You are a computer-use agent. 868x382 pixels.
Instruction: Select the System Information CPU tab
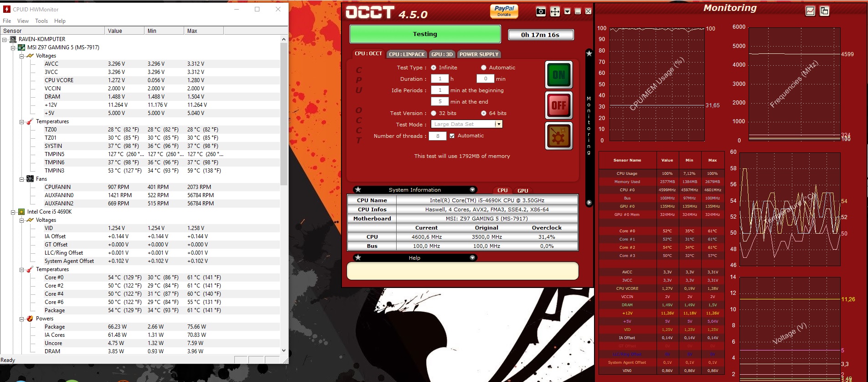point(502,190)
